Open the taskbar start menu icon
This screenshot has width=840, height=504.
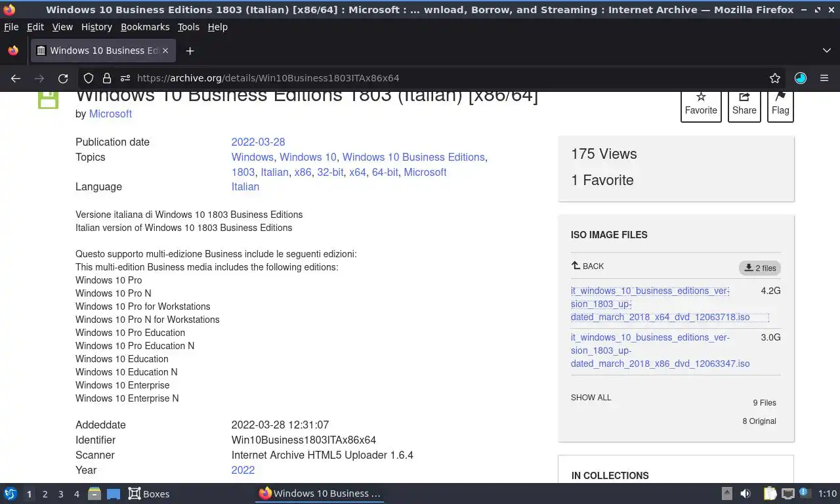10,493
